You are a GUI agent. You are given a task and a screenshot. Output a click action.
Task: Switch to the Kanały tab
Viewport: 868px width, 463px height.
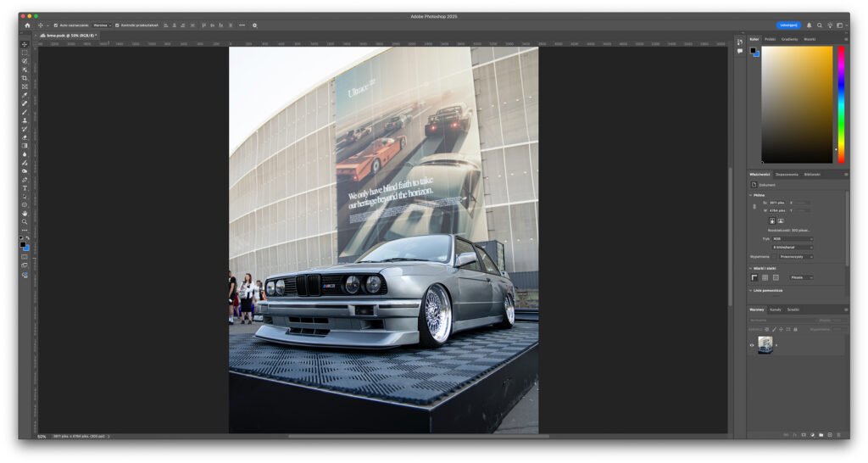point(776,310)
